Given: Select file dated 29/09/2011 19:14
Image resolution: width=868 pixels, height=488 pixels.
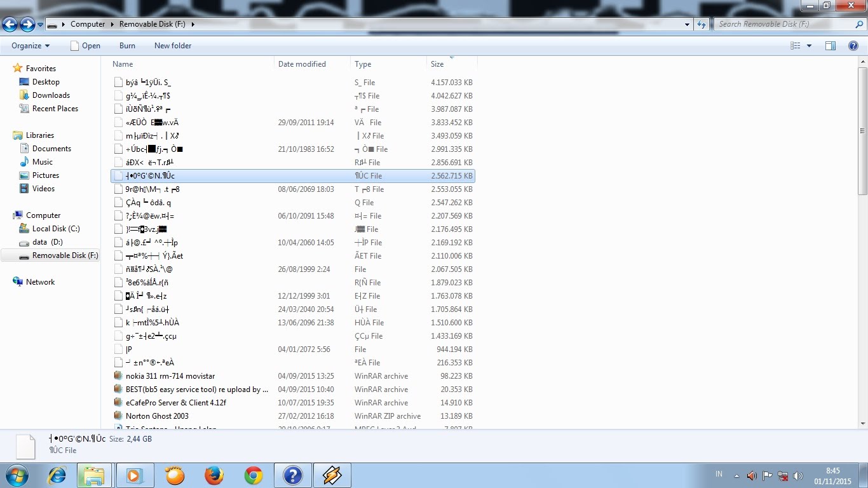Looking at the screenshot, I should [x=293, y=123].
